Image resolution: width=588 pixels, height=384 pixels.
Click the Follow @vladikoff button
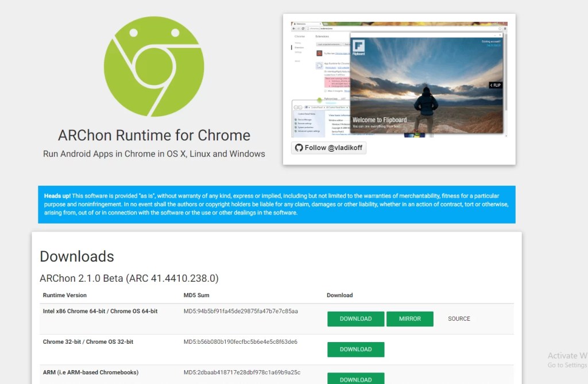coord(330,148)
